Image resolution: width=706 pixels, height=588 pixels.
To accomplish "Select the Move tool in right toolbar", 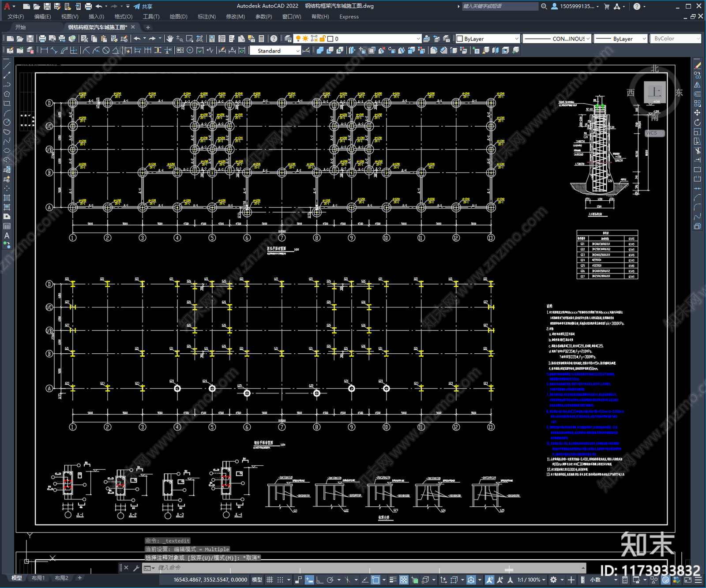I will point(697,113).
